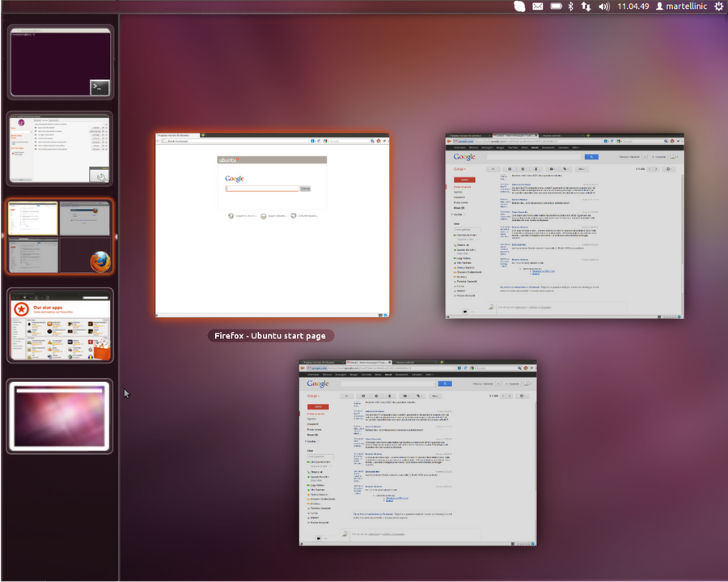
Task: Click the Bluetooth indicator icon
Action: [x=571, y=6]
